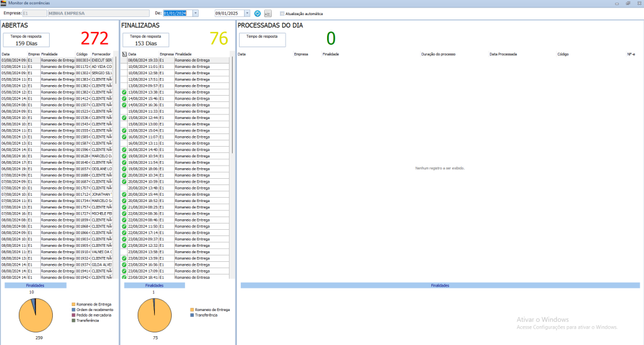Select the EXECUT SER row in Abertas
Screen dimensions: 644x345
pos(101,60)
